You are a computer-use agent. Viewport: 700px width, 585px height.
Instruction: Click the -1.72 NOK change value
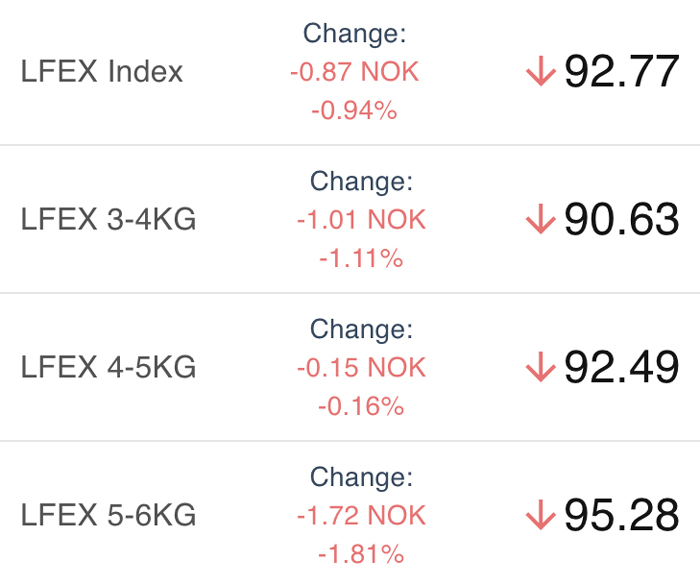pos(361,515)
